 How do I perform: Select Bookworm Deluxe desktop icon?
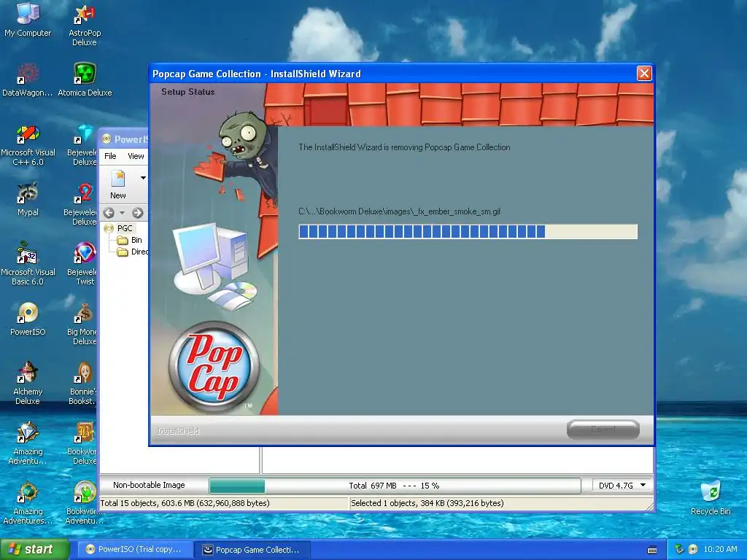82,443
